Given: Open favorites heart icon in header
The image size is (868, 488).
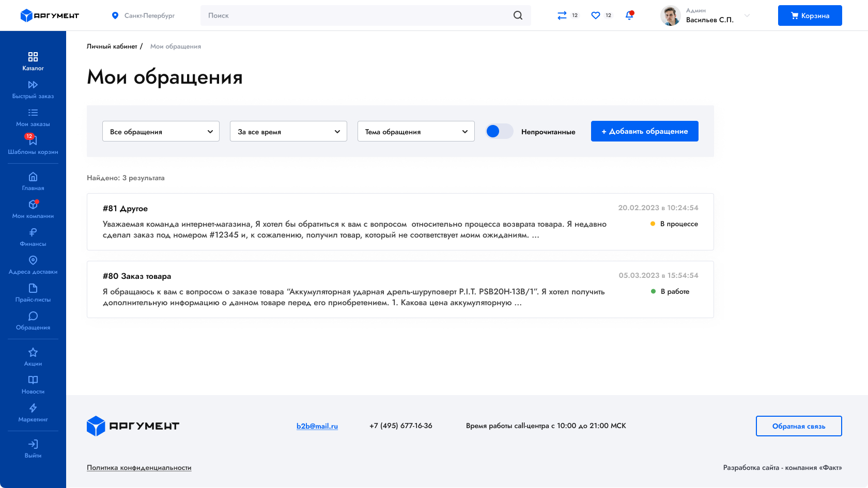Looking at the screenshot, I should [596, 15].
